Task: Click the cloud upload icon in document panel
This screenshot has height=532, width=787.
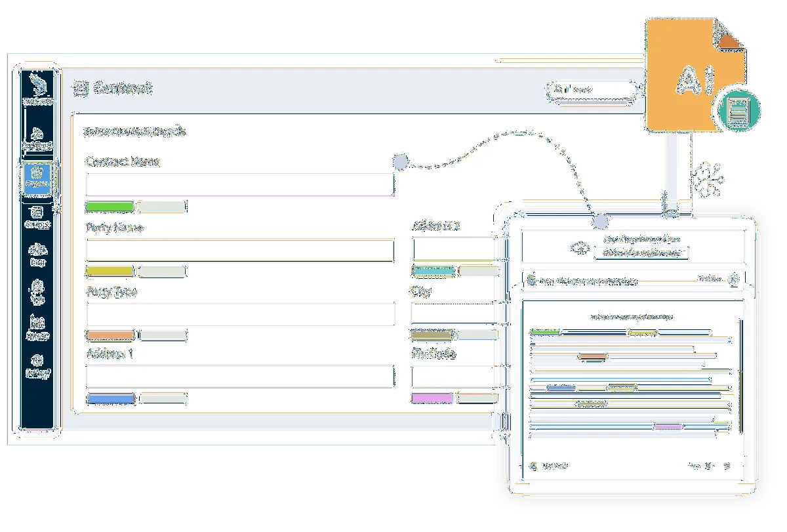Action: (579, 247)
